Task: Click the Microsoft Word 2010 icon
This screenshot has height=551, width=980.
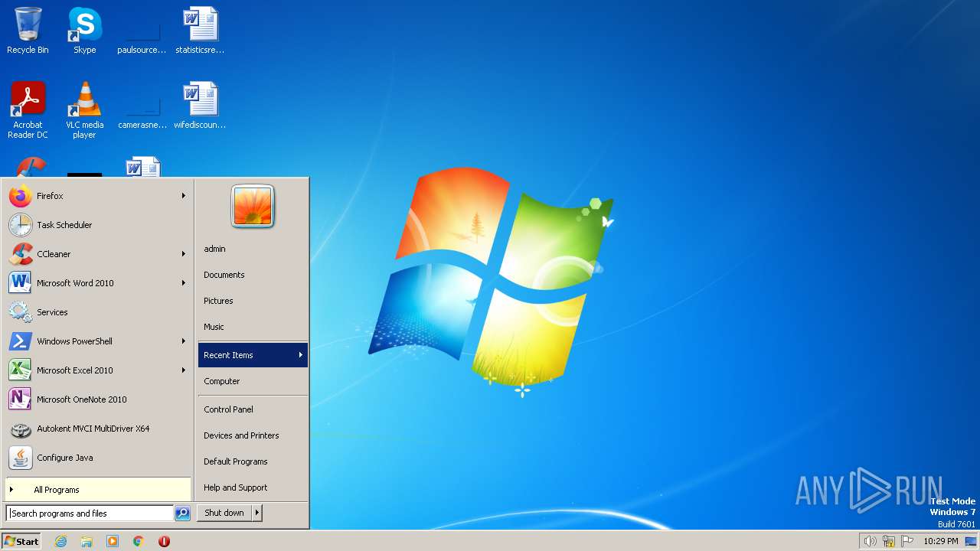Action: (x=20, y=283)
